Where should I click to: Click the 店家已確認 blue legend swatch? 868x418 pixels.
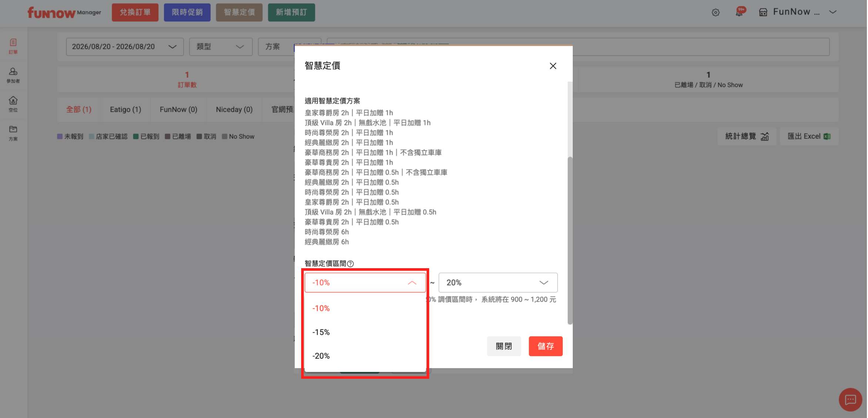coord(91,136)
